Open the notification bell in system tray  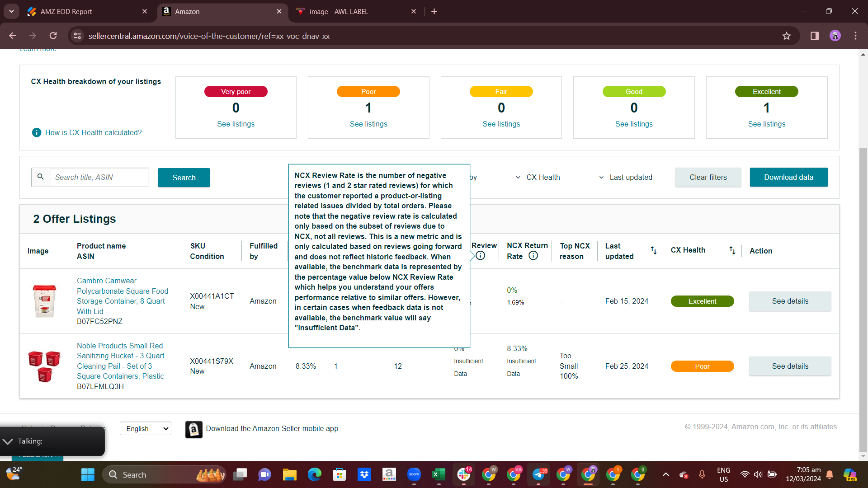830,474
